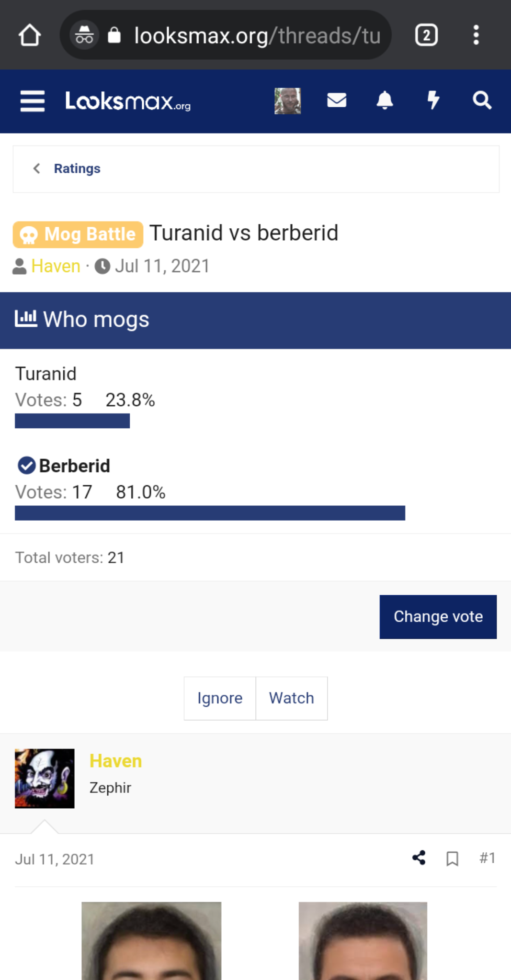Open the browser tab switcher
511x980 pixels.
coord(426,35)
